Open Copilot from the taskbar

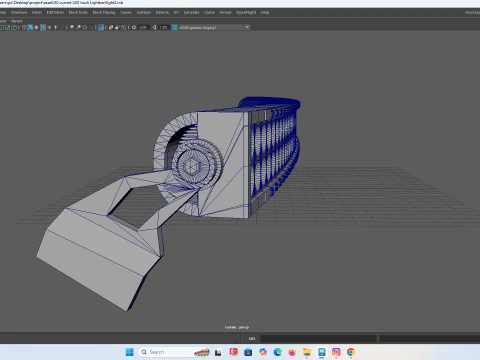263,352
